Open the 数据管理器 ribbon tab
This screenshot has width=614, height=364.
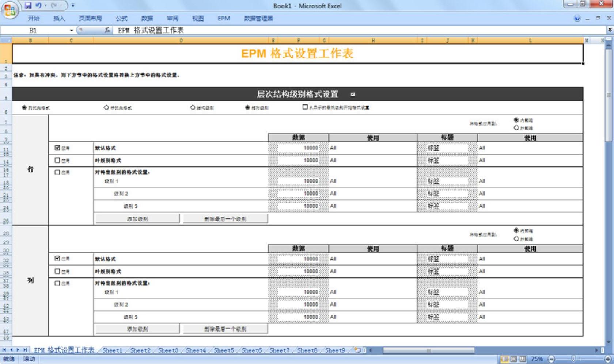pos(258,18)
